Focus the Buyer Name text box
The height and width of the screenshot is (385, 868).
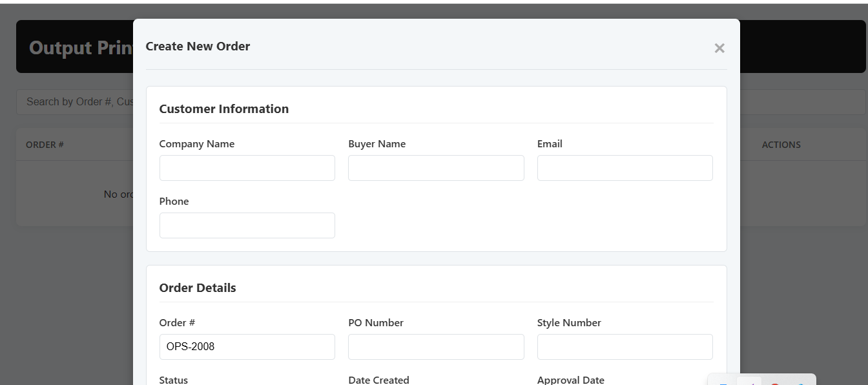(x=436, y=168)
